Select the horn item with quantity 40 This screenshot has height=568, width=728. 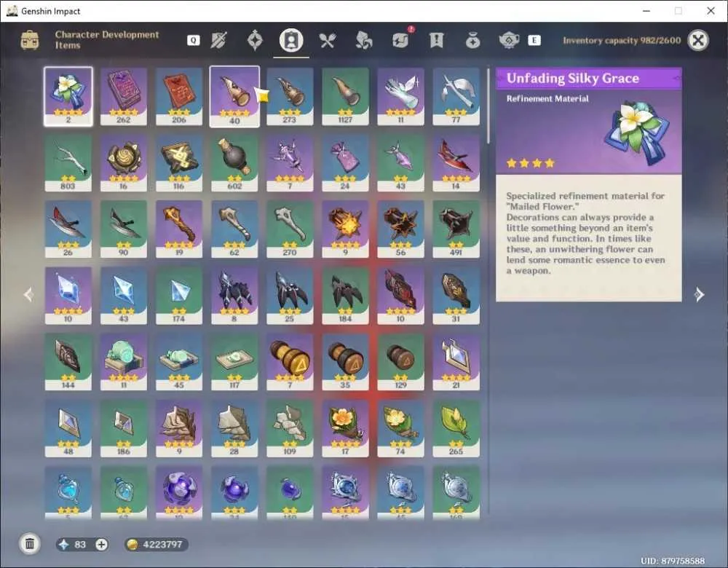(234, 97)
